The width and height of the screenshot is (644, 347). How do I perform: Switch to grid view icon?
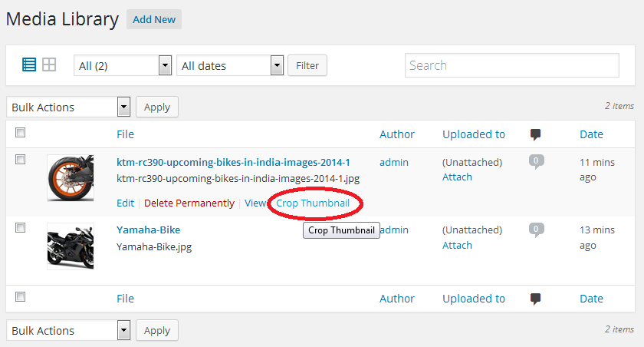[x=49, y=65]
